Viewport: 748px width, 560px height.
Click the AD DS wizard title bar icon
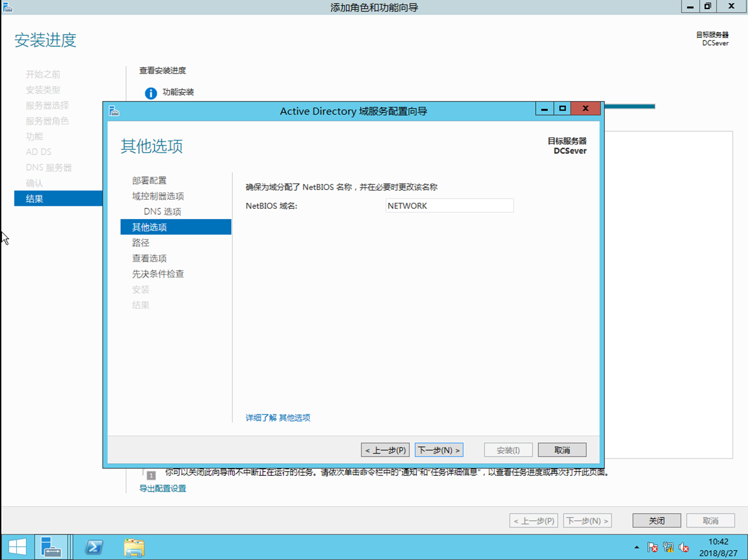114,111
